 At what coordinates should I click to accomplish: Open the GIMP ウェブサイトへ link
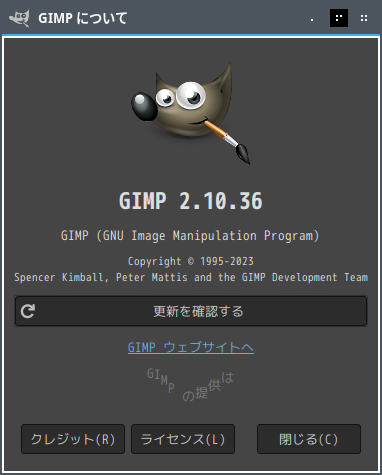191,347
